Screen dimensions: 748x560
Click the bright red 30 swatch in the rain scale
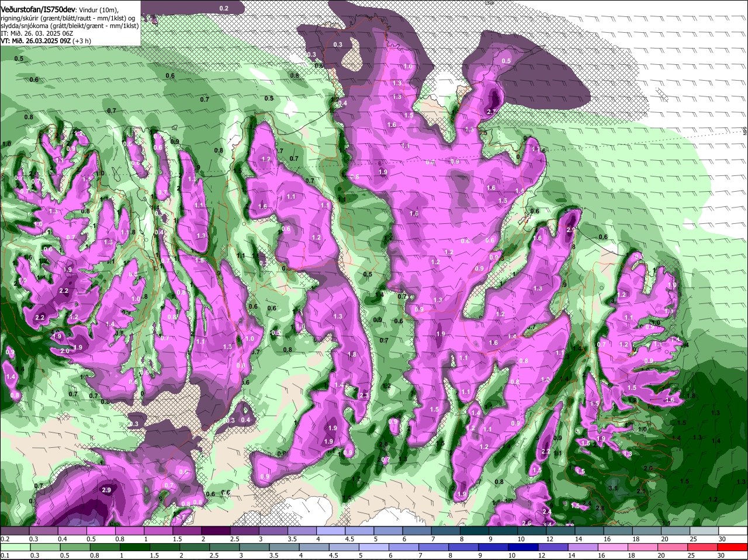pos(732,547)
